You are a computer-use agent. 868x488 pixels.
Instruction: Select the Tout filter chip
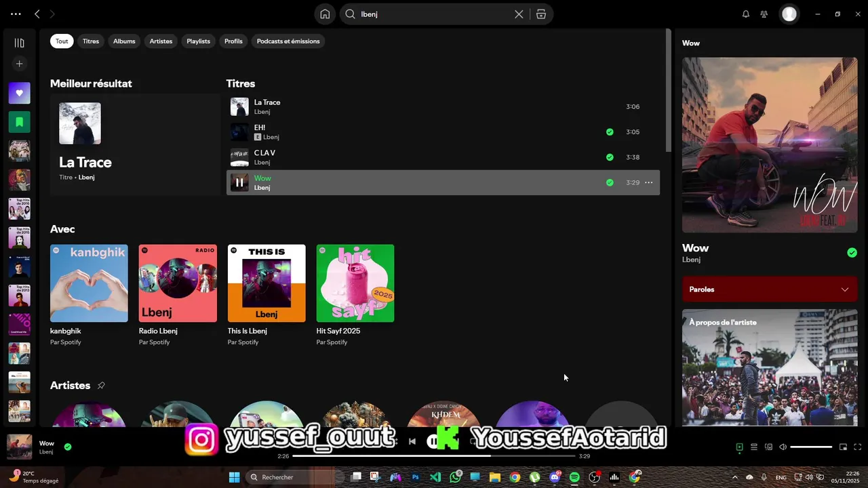click(x=62, y=41)
